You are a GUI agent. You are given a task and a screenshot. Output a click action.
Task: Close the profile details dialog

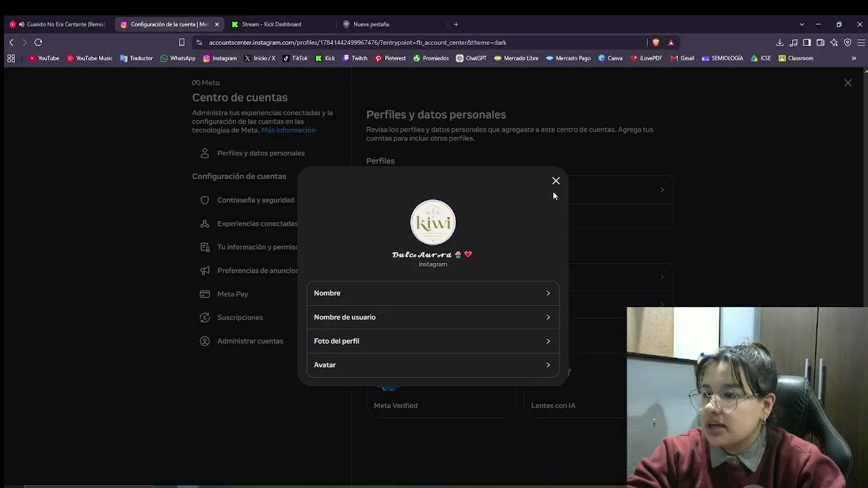[556, 181]
